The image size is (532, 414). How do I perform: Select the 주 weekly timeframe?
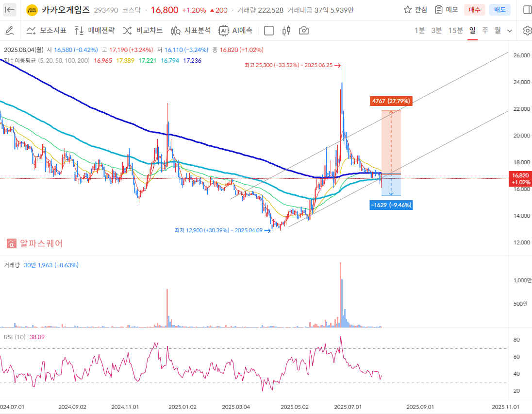tap(485, 31)
